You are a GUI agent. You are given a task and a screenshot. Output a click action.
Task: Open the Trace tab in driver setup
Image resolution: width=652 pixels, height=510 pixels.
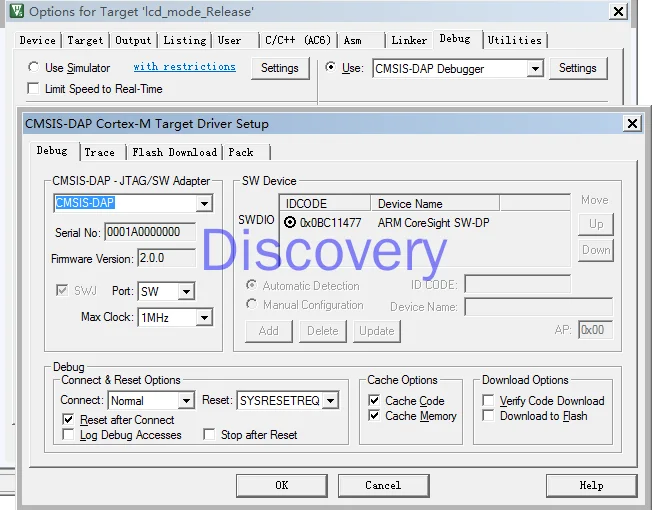tap(102, 153)
